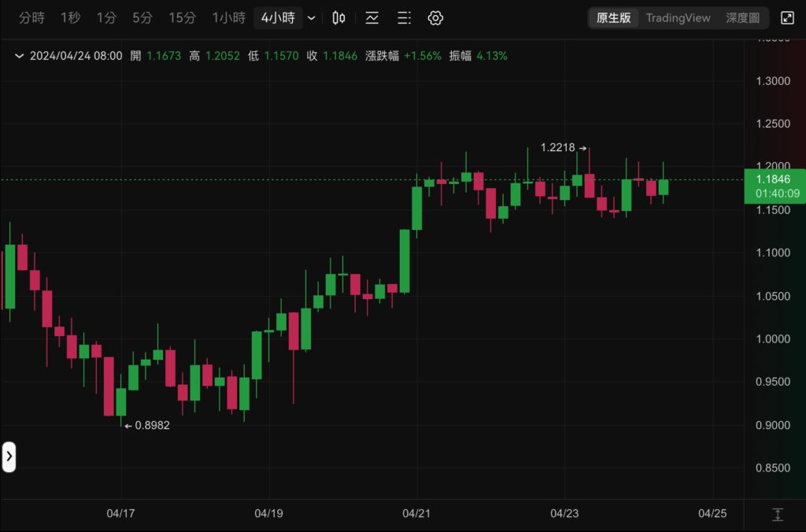Select the 15分 timeframe tab

[x=182, y=18]
